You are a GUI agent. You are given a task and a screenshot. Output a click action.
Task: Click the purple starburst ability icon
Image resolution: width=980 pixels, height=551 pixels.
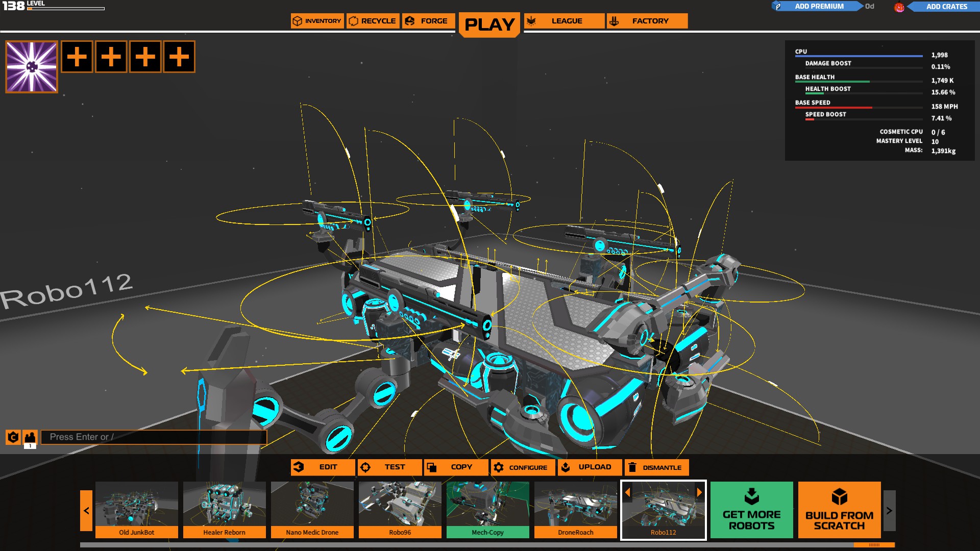[32, 67]
